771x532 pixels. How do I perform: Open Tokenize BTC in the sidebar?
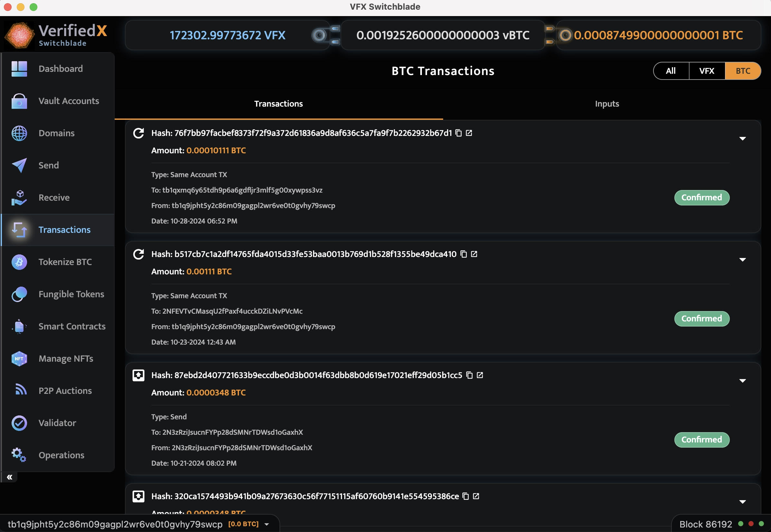click(x=58, y=262)
